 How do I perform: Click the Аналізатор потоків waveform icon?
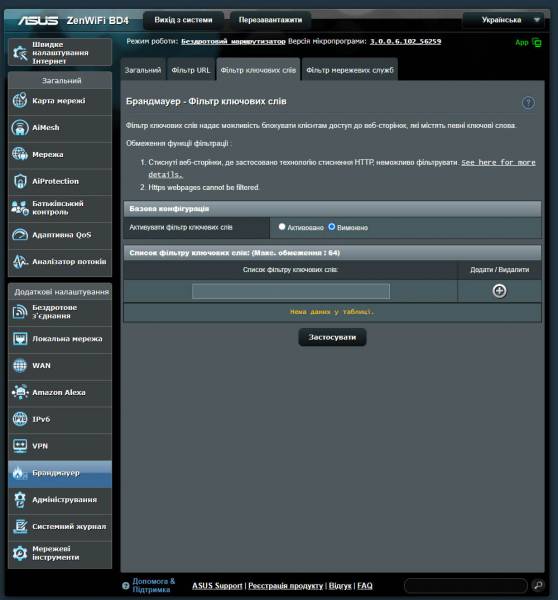pos(20,262)
